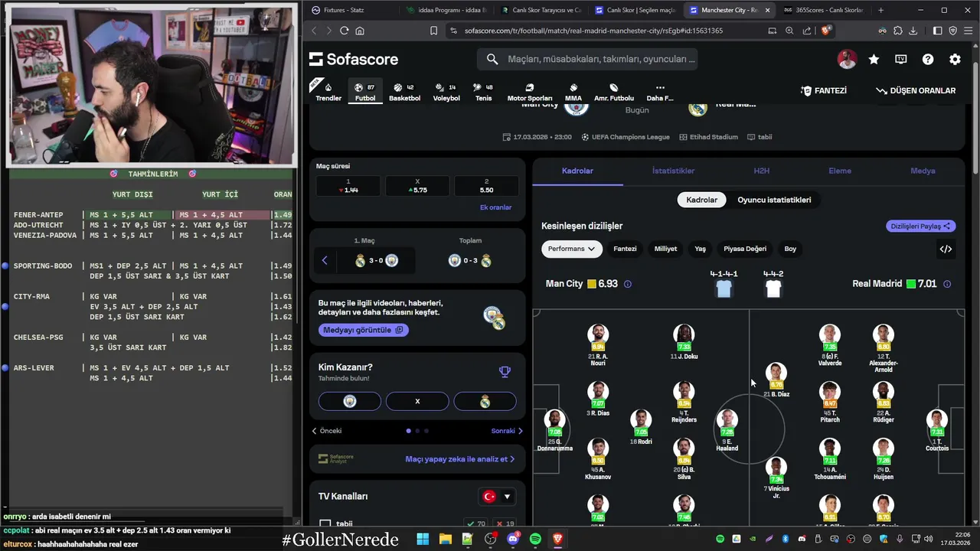Switch to H2H tab
980x551 pixels.
pyautogui.click(x=761, y=171)
